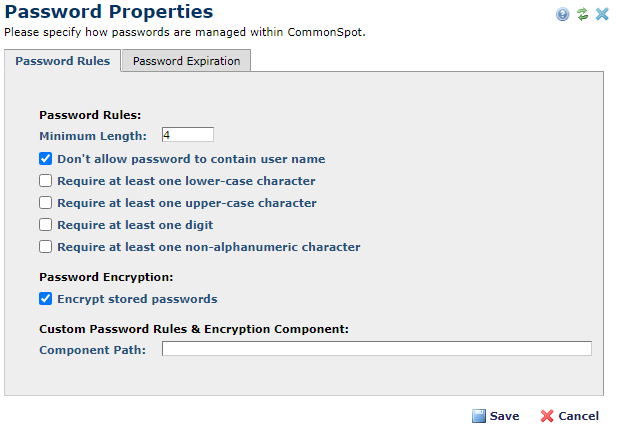Switch to the Password Expiration tab
The height and width of the screenshot is (430, 619).
(x=186, y=61)
